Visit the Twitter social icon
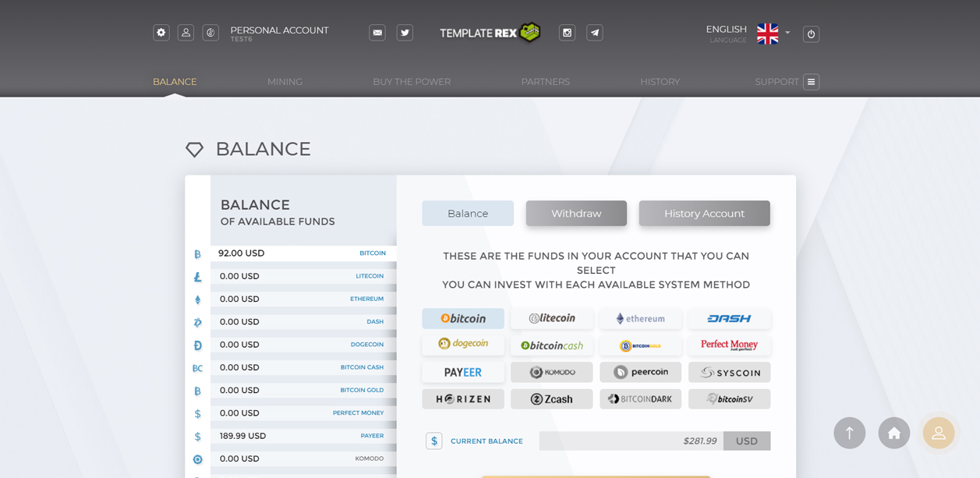Viewport: 980px width, 478px height. click(405, 33)
